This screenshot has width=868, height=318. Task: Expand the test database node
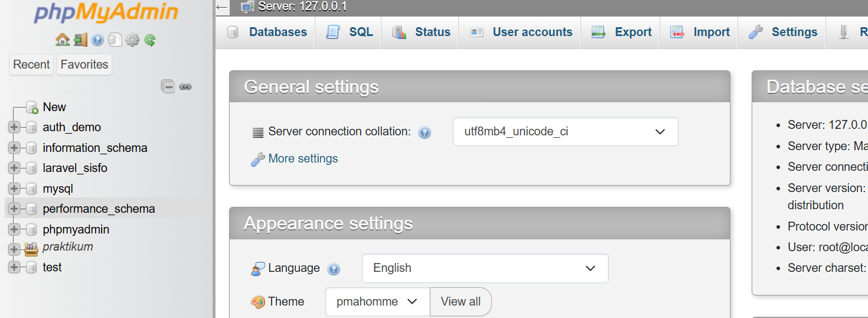click(14, 268)
